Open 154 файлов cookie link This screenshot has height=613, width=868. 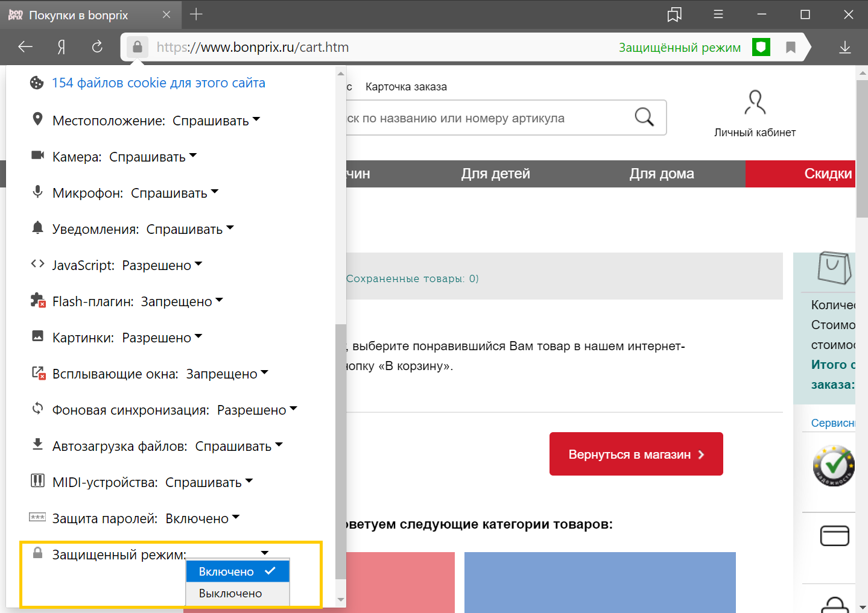coord(159,83)
